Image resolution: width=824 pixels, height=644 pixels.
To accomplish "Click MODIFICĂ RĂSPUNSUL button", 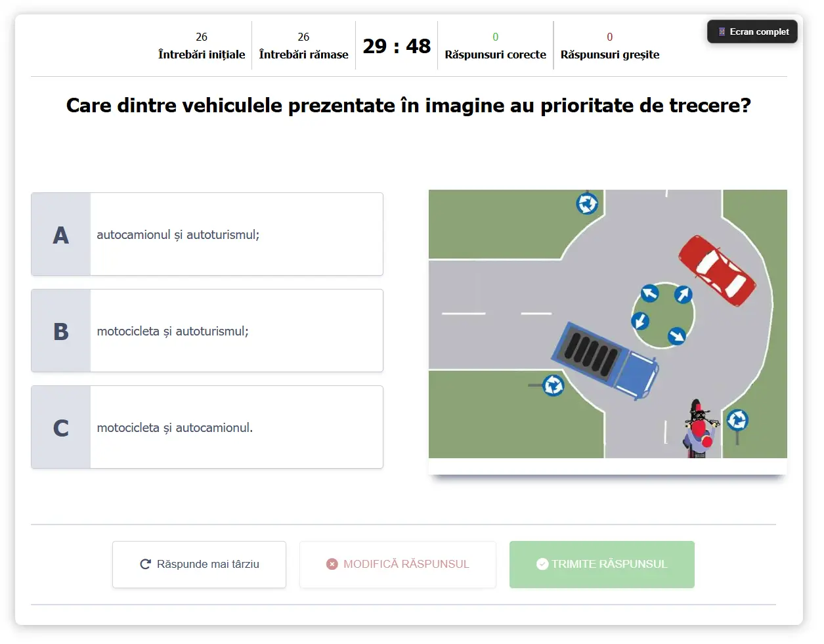I will click(398, 565).
